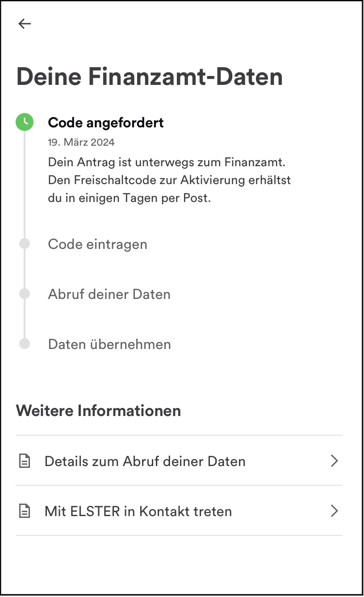Expand Mit ELSTER in Kontakt treten chevron
The image size is (364, 597).
coord(334,511)
